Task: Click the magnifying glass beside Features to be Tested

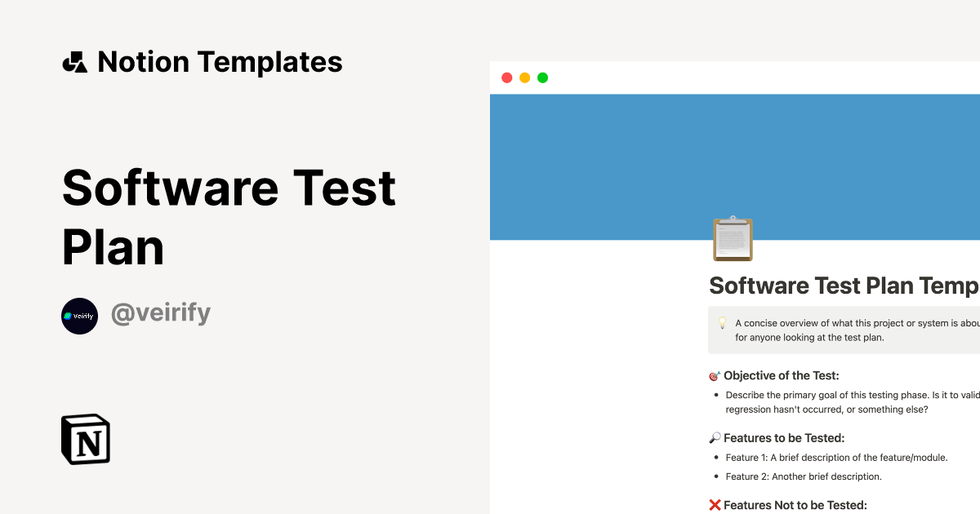Action: click(x=715, y=437)
